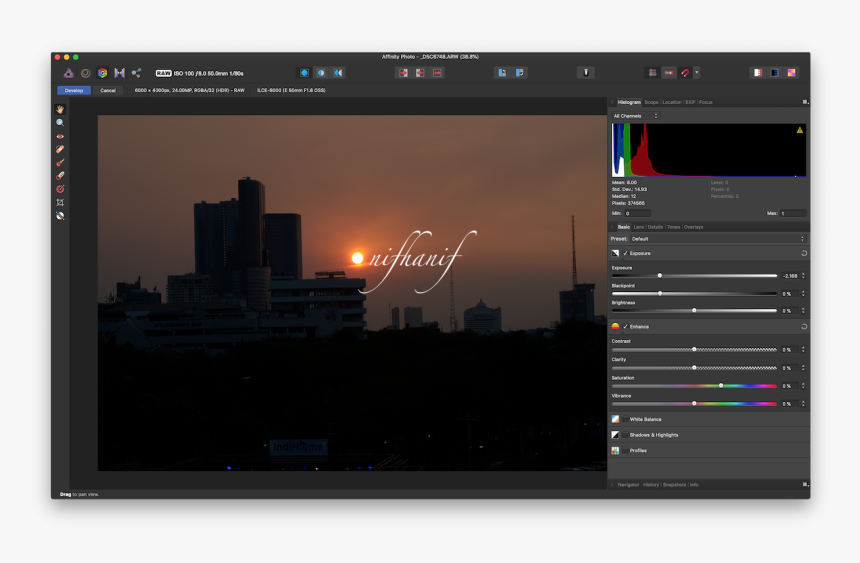Click the third red double-arrow sync icon
This screenshot has width=860, height=563.
pyautogui.click(x=438, y=73)
